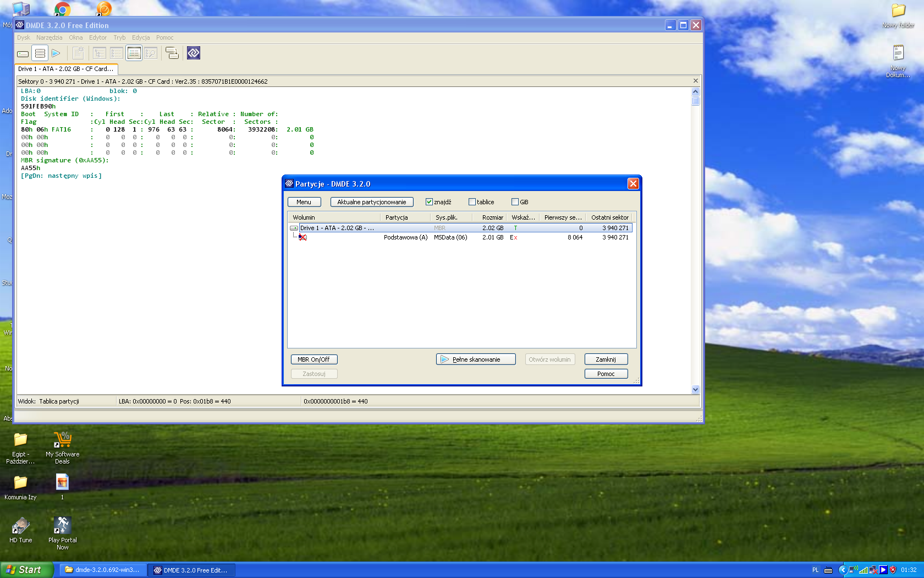
Task: Click the Menu button in Partycje dialog
Action: (x=304, y=202)
